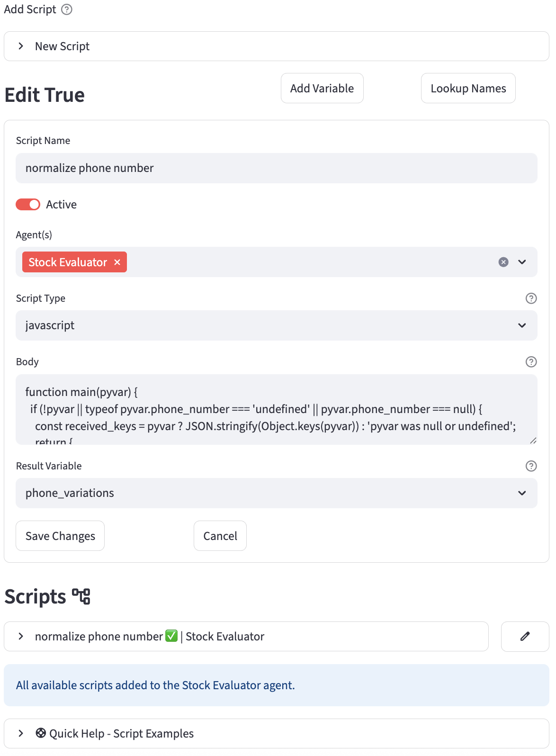The image size is (556, 756).
Task: Open the Body field help tooltip
Action: pyautogui.click(x=531, y=362)
